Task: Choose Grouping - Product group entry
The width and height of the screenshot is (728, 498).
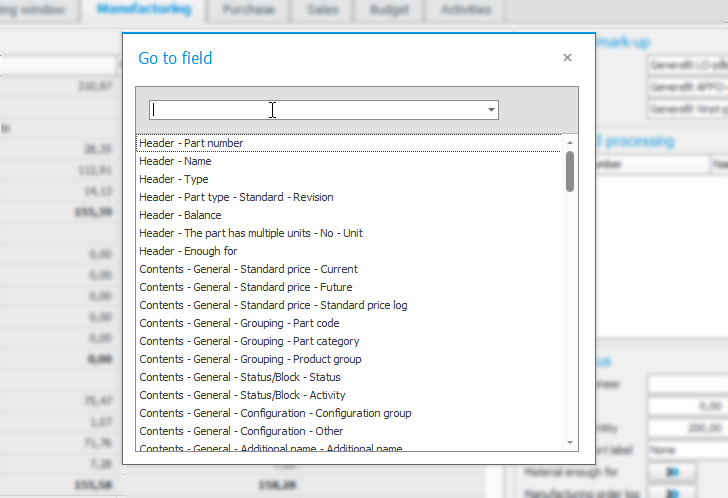Action: coord(250,359)
